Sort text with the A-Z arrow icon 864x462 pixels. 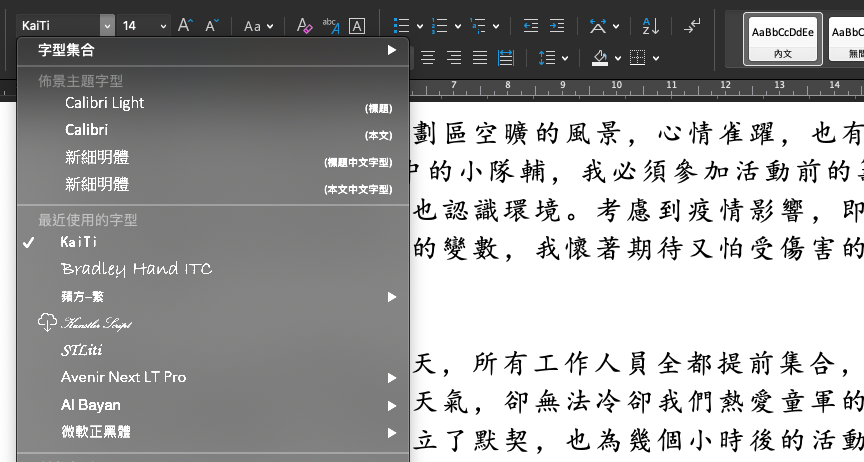point(651,25)
